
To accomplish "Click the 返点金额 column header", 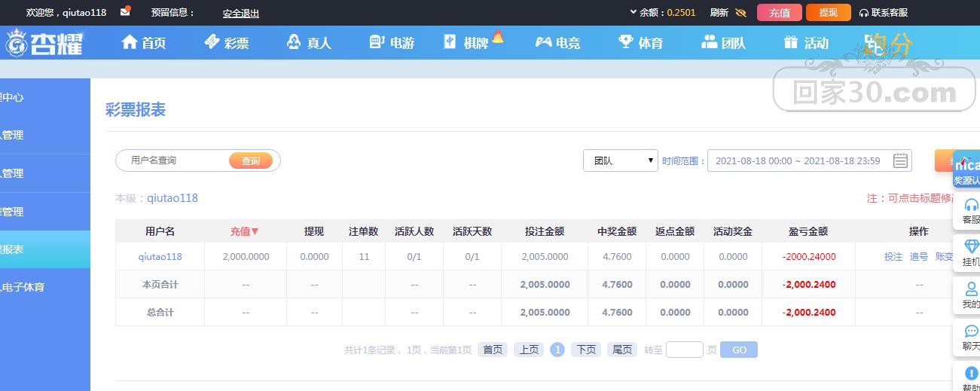I will [675, 231].
